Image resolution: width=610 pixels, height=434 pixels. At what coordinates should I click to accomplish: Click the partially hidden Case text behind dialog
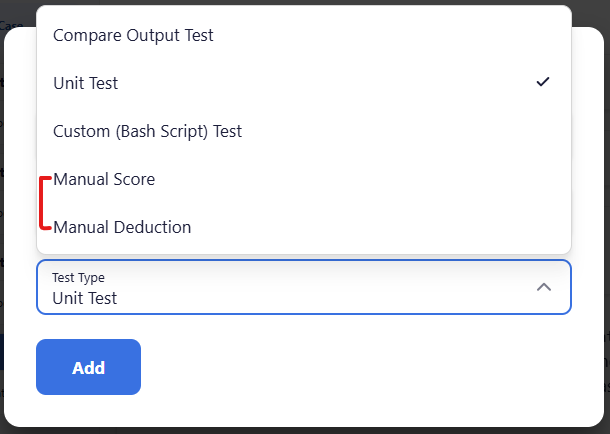(x=11, y=26)
